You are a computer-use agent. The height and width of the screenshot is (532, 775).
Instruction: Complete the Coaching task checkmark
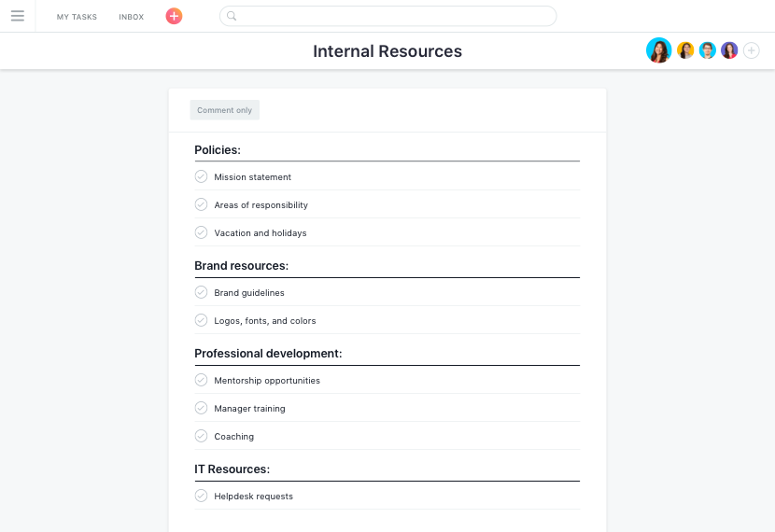pos(201,436)
